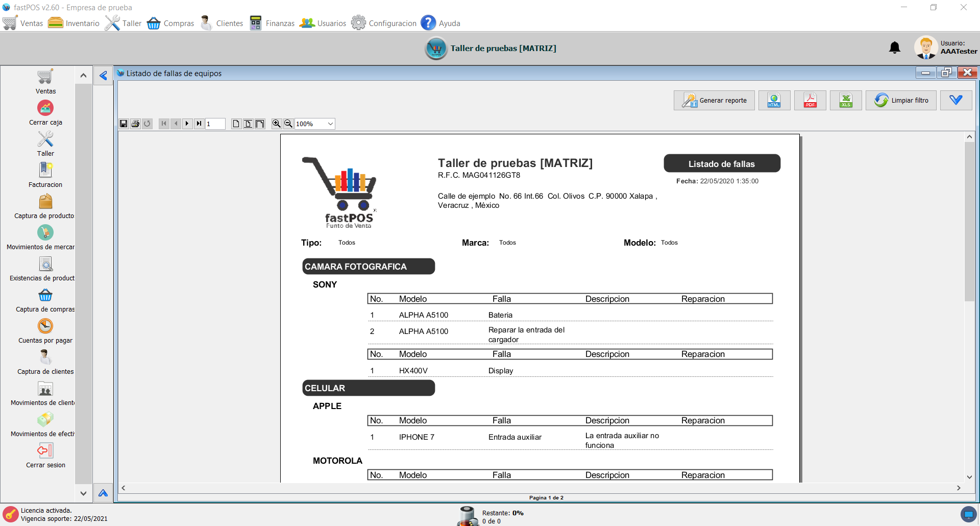Collapse the sidebar with the left arrow
Viewport: 980px width, 526px height.
point(103,76)
